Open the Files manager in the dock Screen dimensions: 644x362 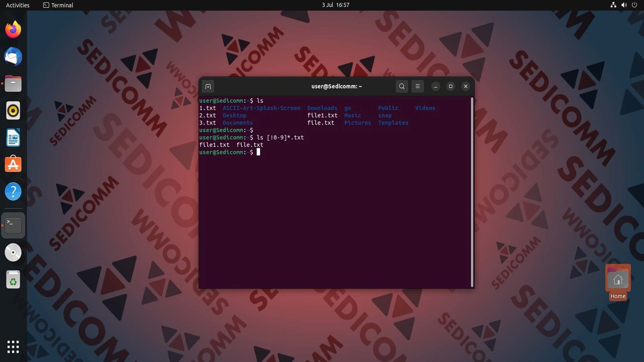click(x=13, y=83)
